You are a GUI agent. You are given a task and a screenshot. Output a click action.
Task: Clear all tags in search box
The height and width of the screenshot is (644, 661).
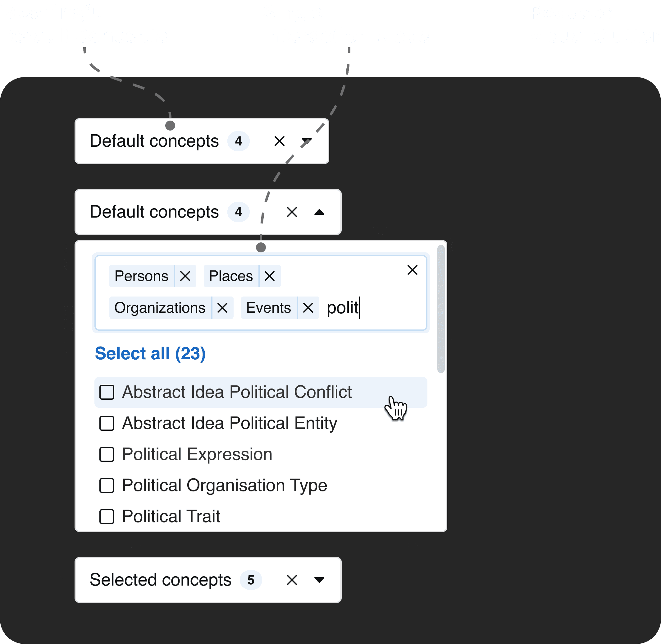click(413, 270)
